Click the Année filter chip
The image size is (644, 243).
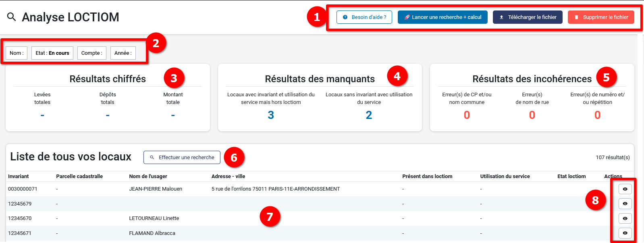[123, 53]
